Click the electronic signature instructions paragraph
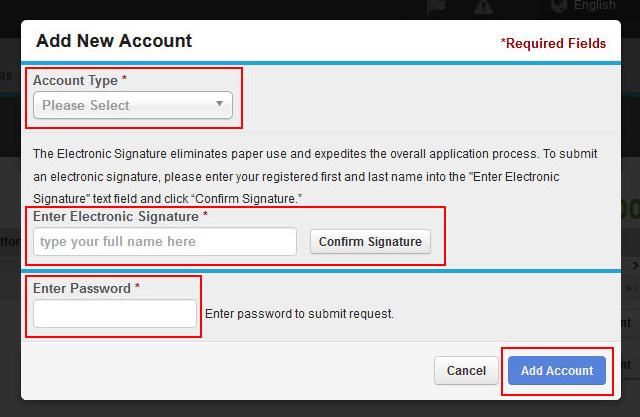This screenshot has height=417, width=640. click(315, 176)
